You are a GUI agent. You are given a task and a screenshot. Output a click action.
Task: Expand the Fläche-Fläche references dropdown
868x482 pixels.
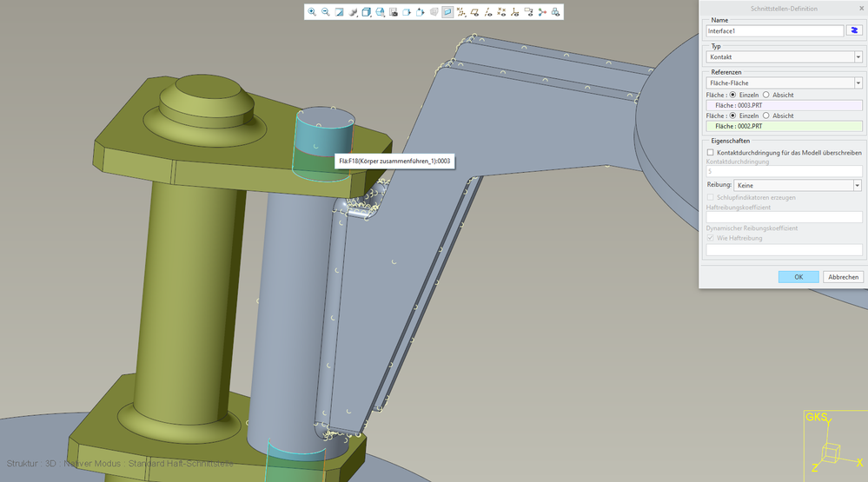coord(784,83)
